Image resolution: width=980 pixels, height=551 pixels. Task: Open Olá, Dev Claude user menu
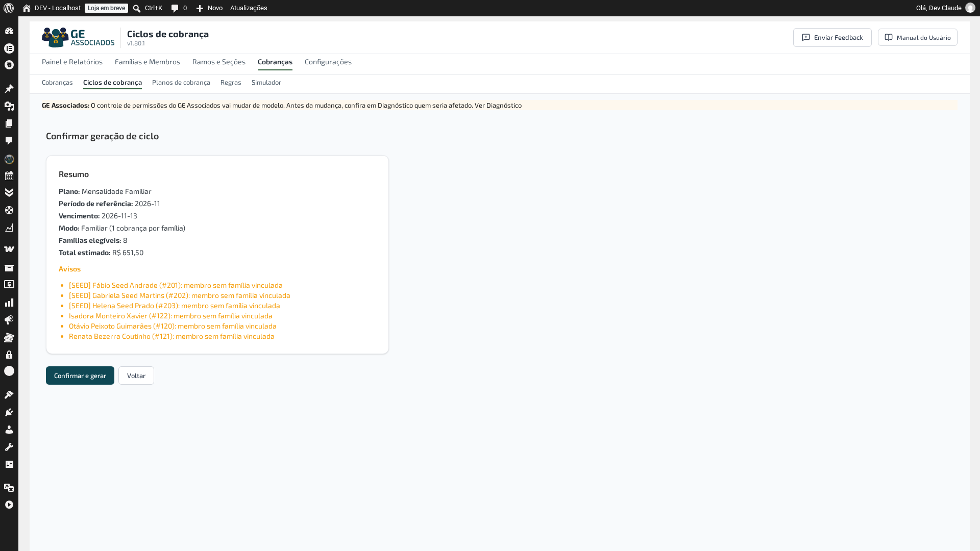pos(945,8)
